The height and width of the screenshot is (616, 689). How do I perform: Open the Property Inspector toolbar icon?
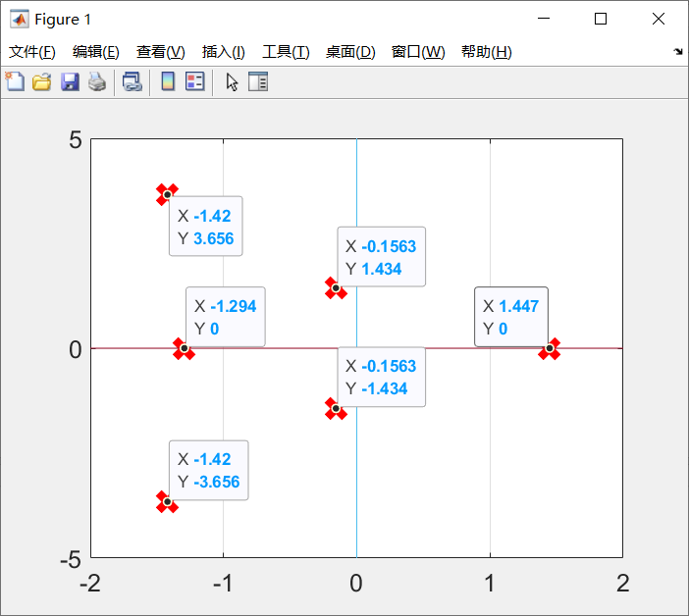tap(258, 81)
